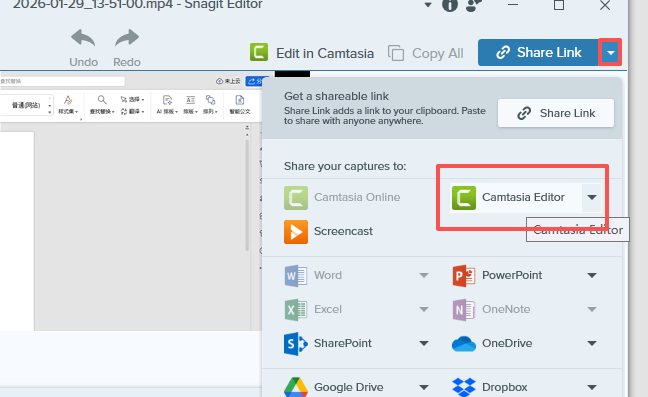The height and width of the screenshot is (397, 648).
Task: Share the capture to SharePoint
Action: (328, 343)
